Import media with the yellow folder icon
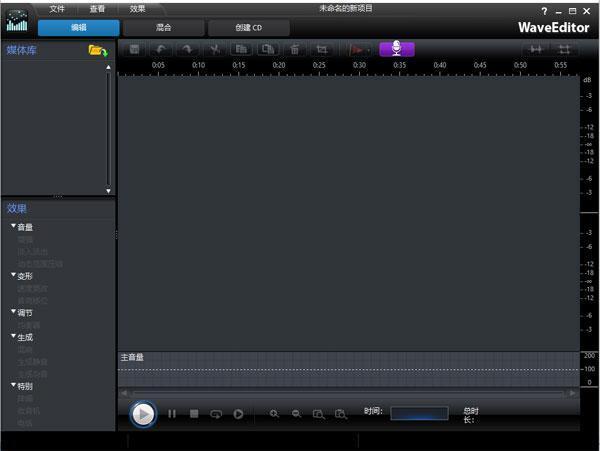The height and width of the screenshot is (451, 600). tap(98, 50)
